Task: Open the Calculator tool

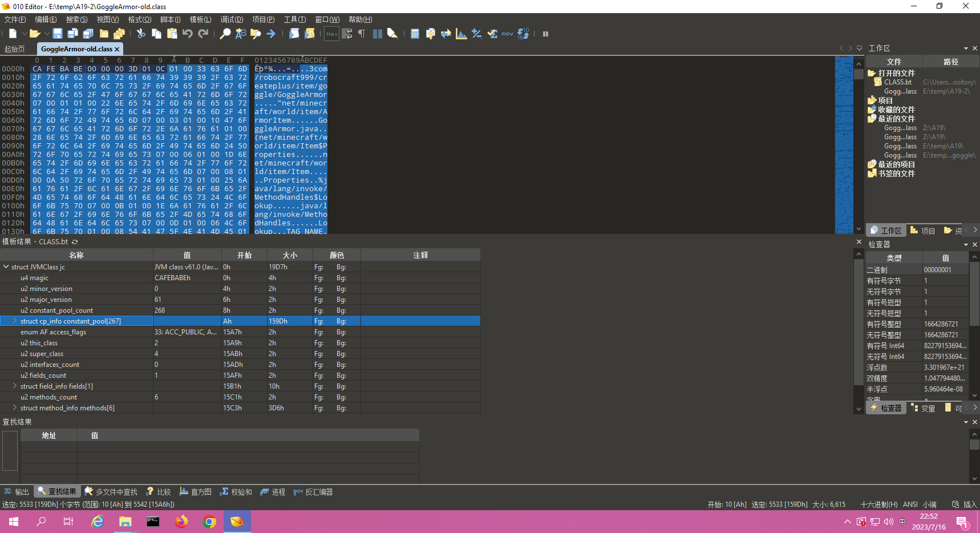Action: [x=415, y=34]
